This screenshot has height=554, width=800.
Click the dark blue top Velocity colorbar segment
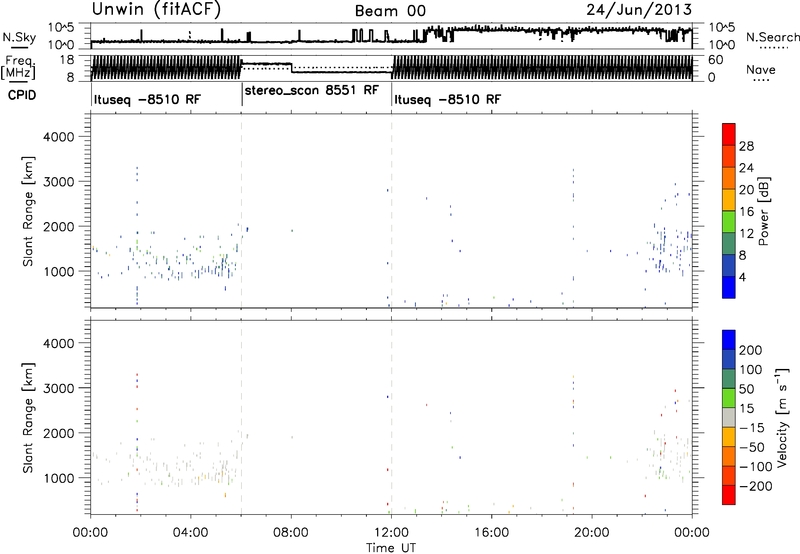coord(729,339)
